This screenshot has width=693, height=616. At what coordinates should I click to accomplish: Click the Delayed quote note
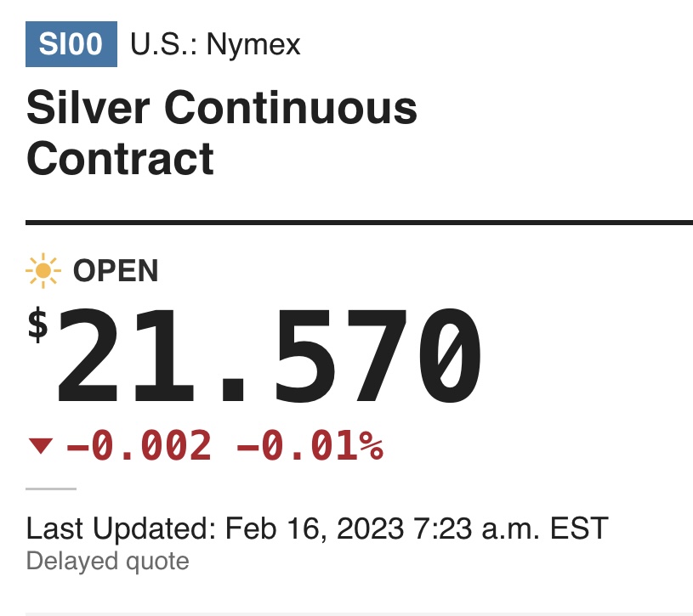pyautogui.click(x=107, y=561)
